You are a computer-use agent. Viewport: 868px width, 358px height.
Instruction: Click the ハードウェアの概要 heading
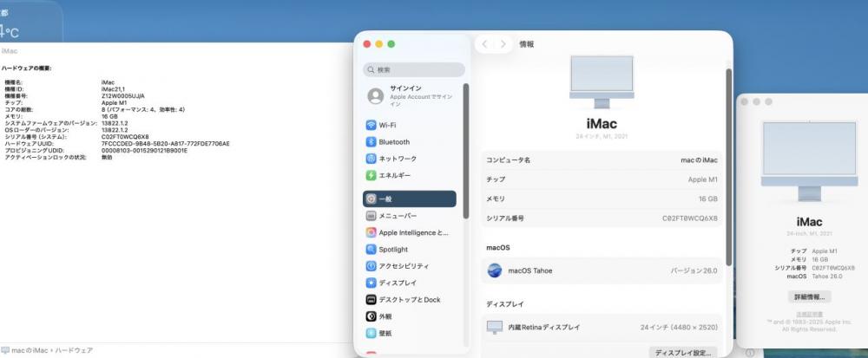[x=27, y=68]
